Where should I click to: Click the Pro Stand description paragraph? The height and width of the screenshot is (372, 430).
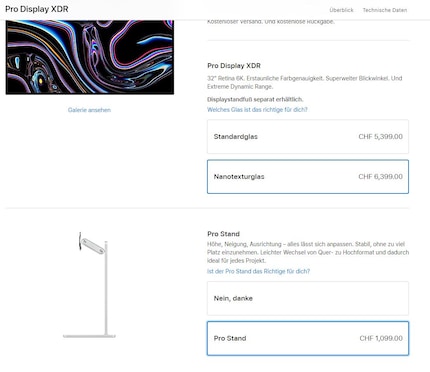pos(308,252)
